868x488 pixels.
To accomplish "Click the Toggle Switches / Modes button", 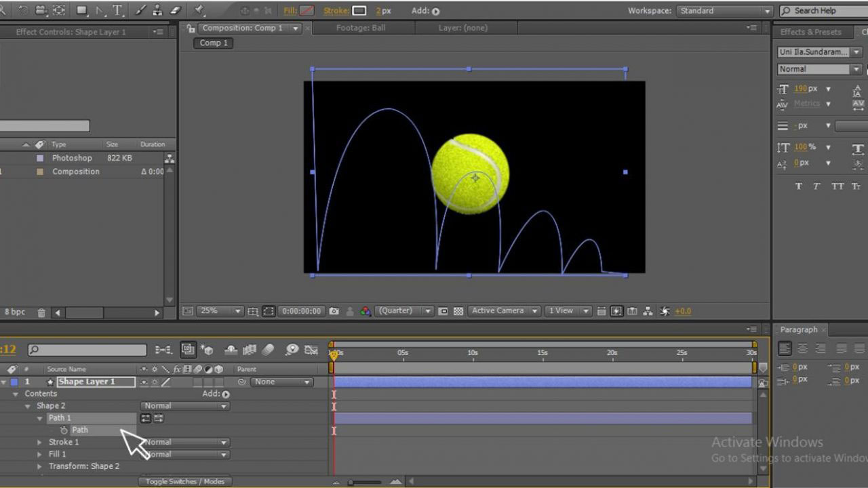I will click(184, 481).
